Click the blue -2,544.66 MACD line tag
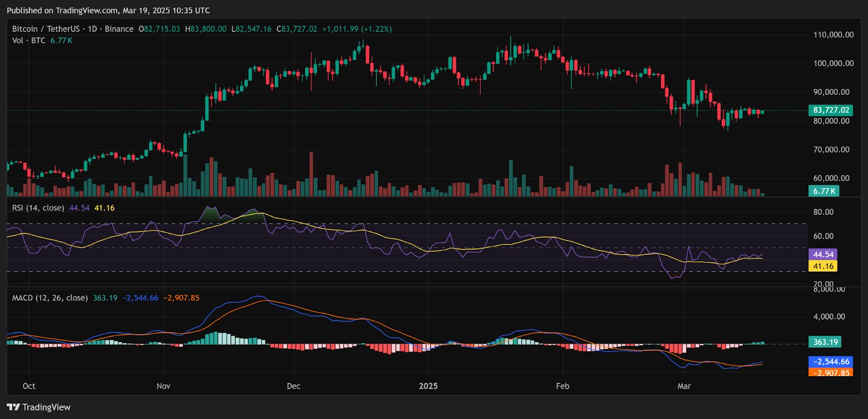This screenshot has height=419, width=868. [830, 362]
